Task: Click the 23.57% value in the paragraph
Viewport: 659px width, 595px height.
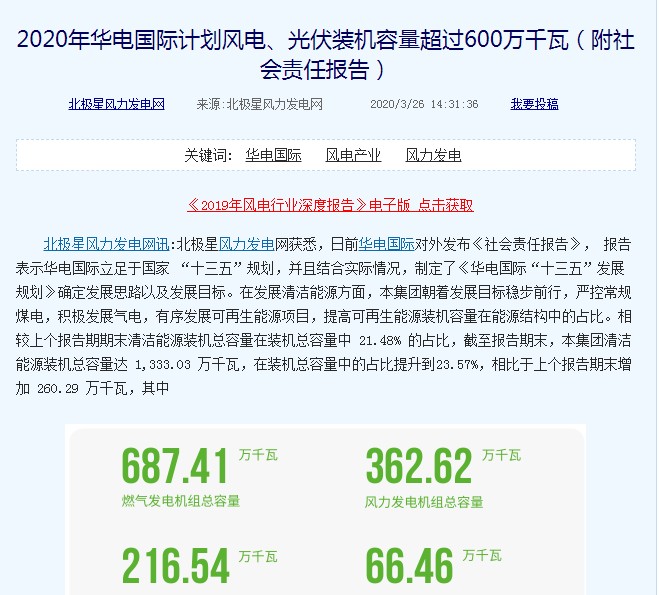Action: pyautogui.click(x=457, y=365)
